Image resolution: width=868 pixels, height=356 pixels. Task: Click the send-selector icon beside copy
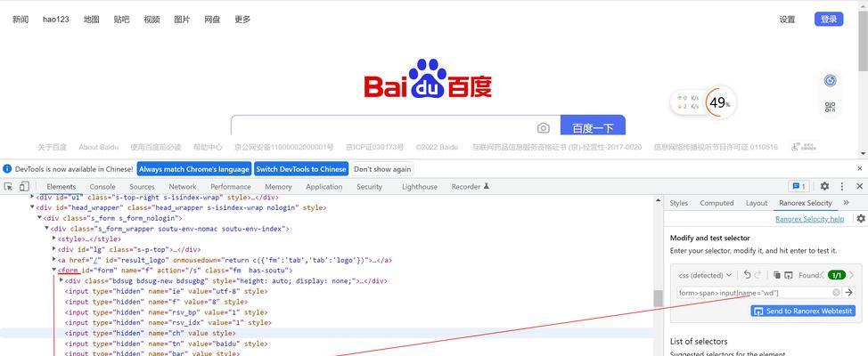click(789, 275)
